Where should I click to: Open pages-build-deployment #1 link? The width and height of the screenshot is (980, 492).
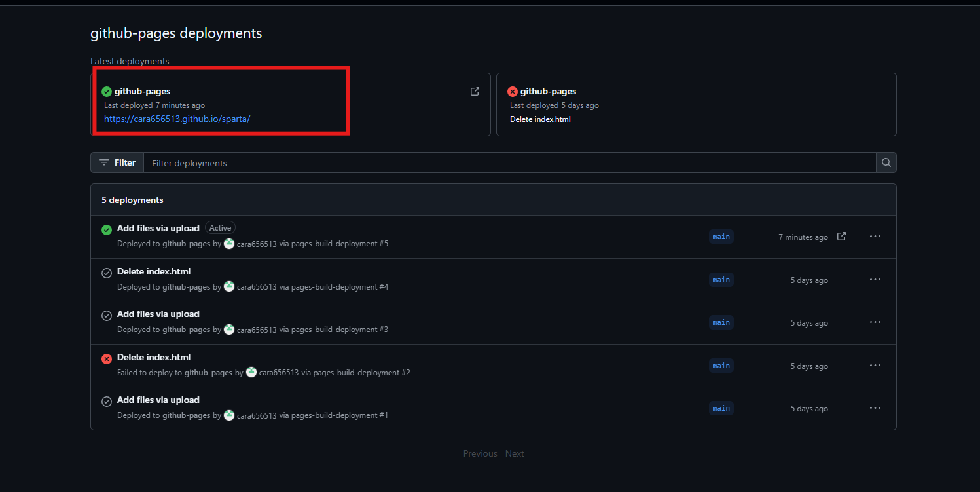(x=340, y=415)
